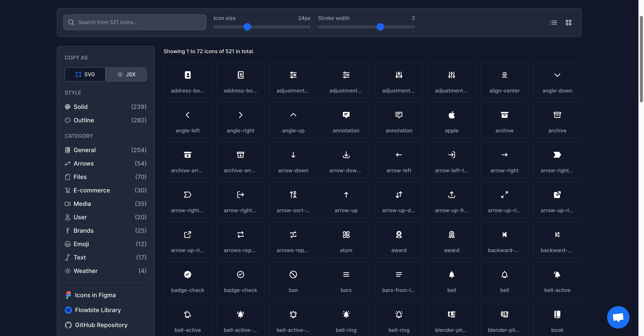Screen dimensions: 644x336
Task: Filter by Emoji category
Action: pos(105,244)
